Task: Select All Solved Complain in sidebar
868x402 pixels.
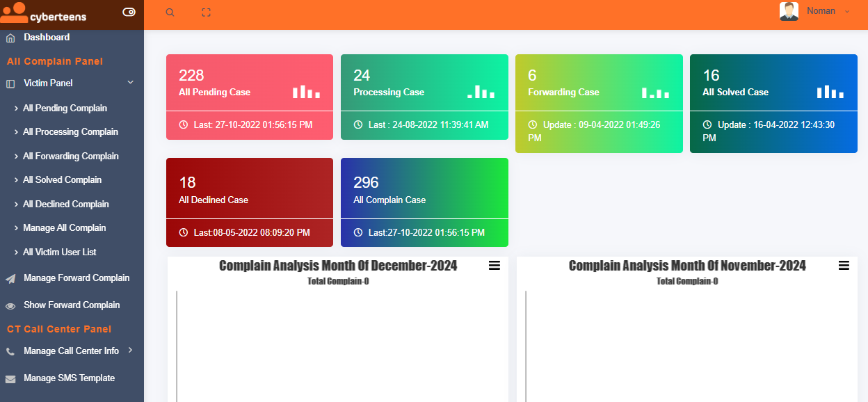Action: [62, 180]
